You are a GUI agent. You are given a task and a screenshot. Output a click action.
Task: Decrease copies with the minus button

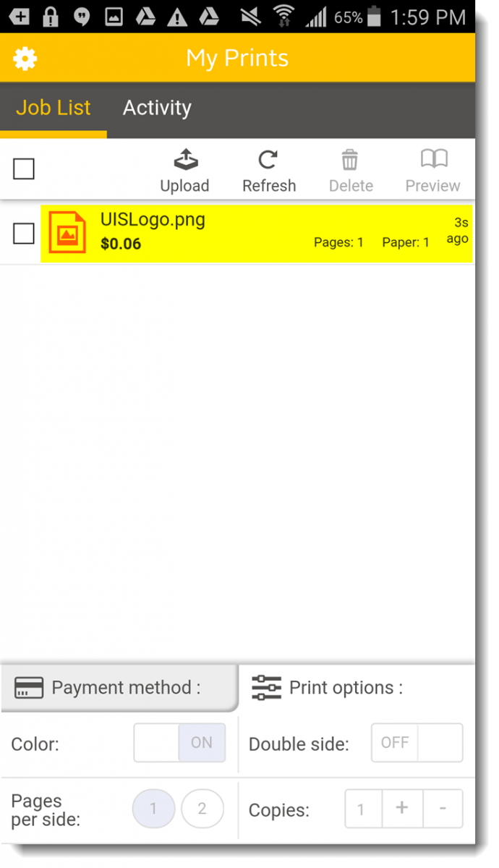(443, 809)
